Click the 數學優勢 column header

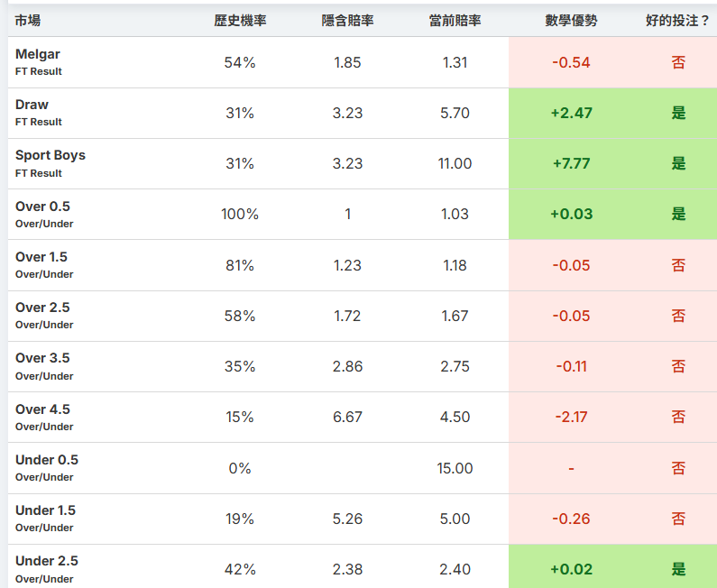pos(571,21)
